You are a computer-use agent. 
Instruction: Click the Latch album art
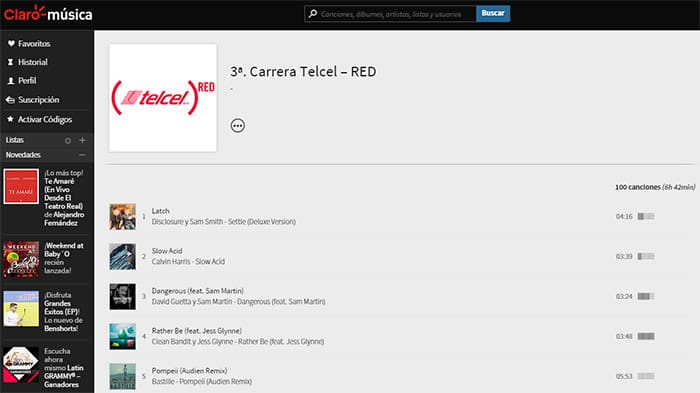click(123, 217)
